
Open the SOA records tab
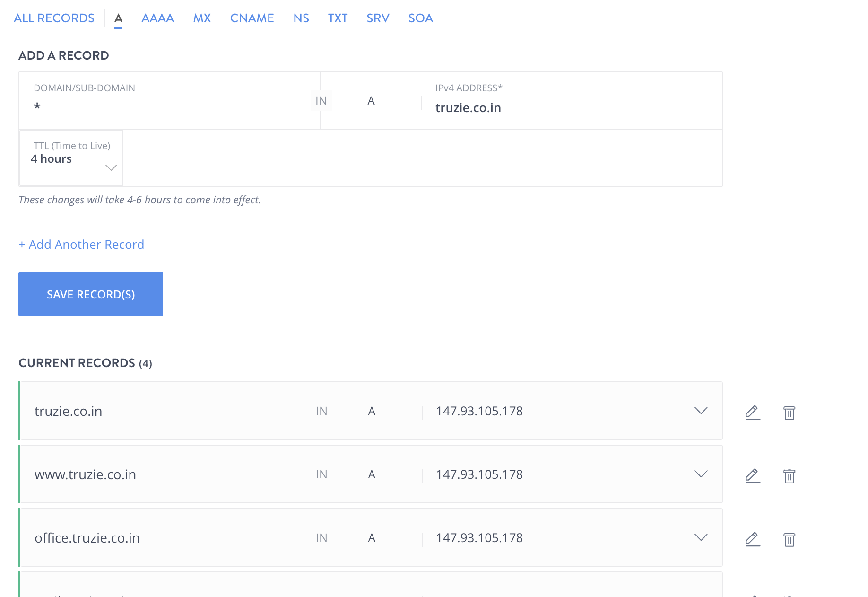[420, 18]
